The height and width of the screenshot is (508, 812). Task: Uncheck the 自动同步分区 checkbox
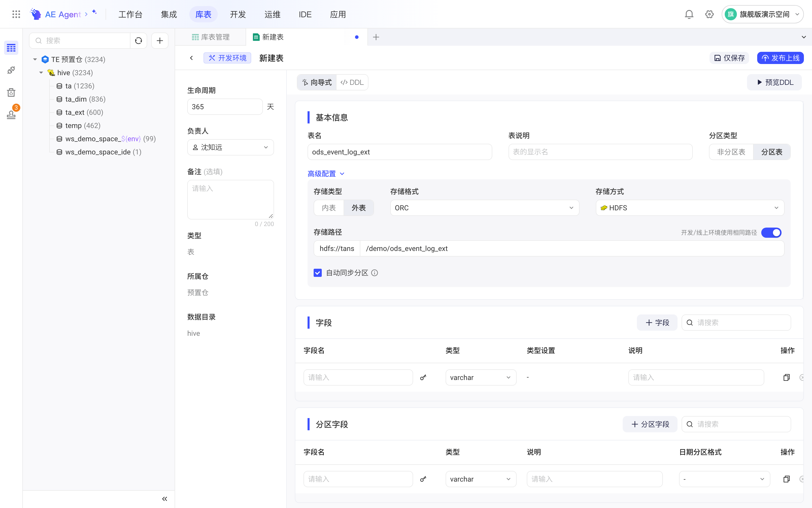click(x=317, y=273)
